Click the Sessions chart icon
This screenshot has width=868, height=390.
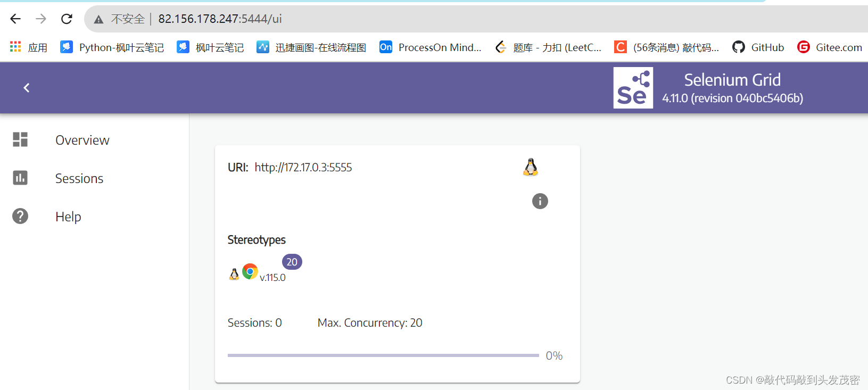point(20,178)
